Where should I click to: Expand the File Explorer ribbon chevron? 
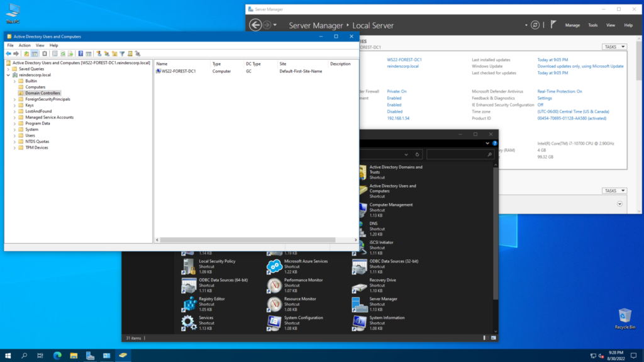click(x=487, y=143)
